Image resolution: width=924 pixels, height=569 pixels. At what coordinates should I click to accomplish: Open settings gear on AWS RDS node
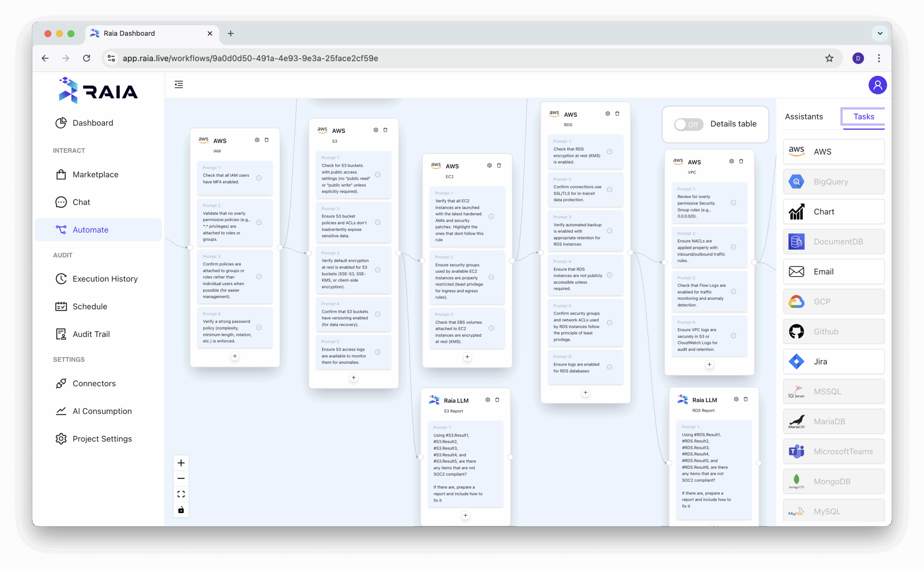point(607,114)
